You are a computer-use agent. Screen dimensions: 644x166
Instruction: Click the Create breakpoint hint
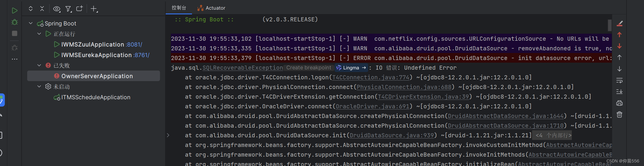[309, 68]
